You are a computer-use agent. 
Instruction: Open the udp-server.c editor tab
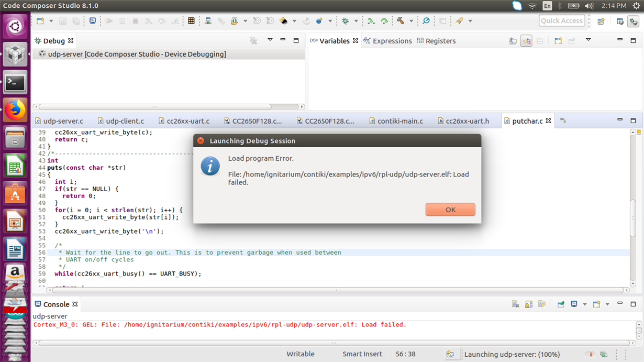(x=59, y=121)
